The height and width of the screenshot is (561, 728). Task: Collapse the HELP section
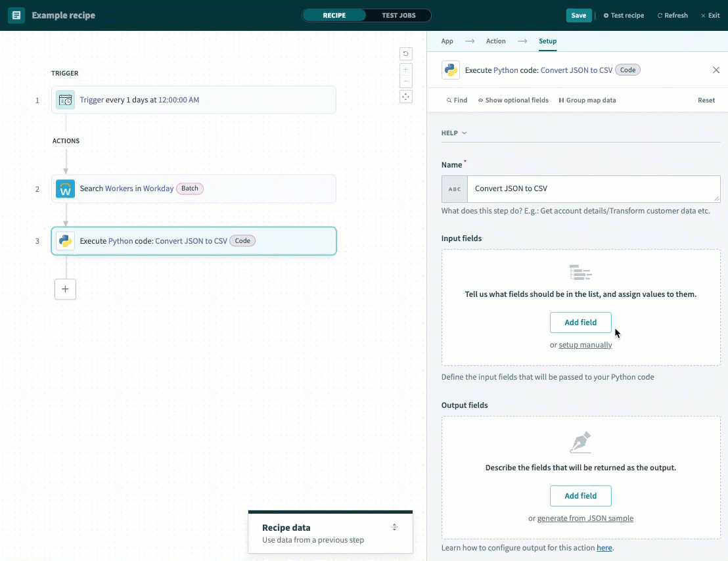(454, 133)
